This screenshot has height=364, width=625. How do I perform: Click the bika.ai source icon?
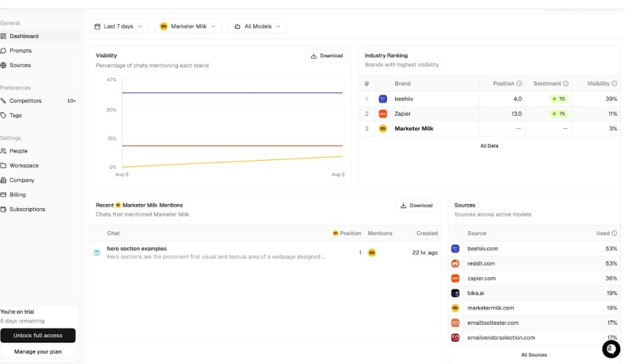455,293
